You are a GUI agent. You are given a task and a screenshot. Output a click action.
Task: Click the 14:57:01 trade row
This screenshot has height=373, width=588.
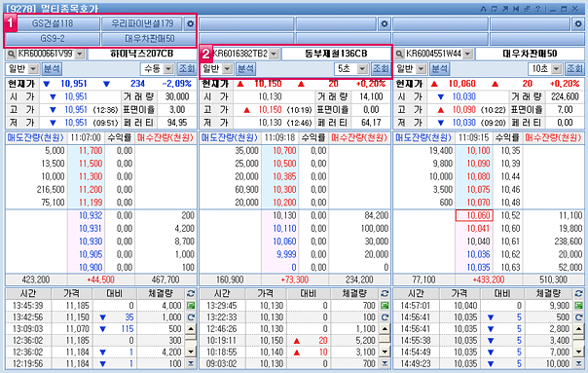[x=483, y=306]
